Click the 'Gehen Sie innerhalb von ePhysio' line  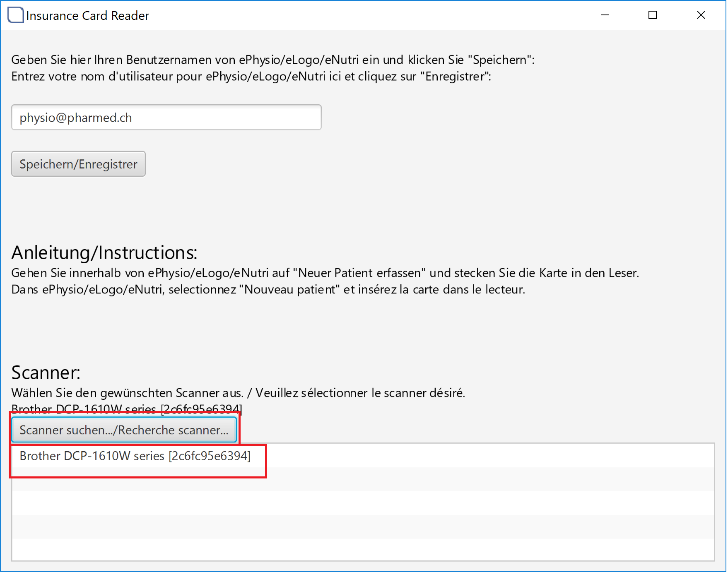[325, 273]
